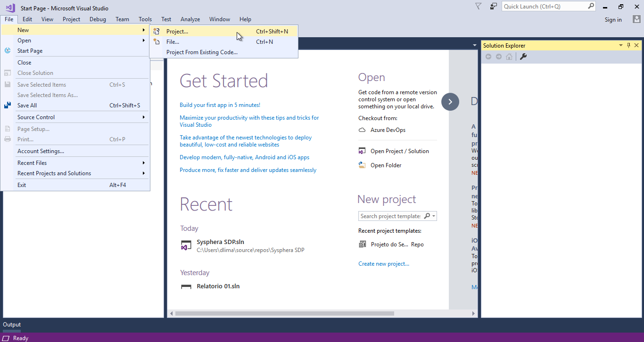Click the round next arrow button beside Open section
The image size is (644, 342).
pos(450,102)
